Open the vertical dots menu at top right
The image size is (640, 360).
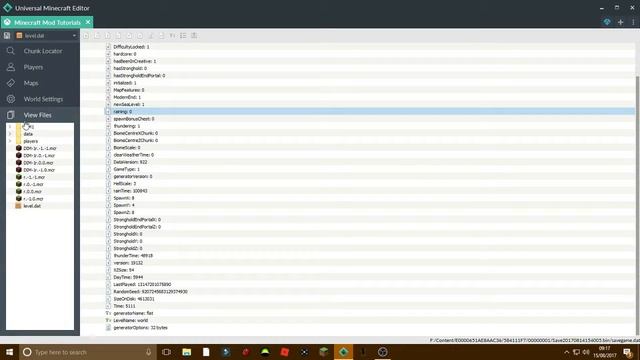coord(633,22)
